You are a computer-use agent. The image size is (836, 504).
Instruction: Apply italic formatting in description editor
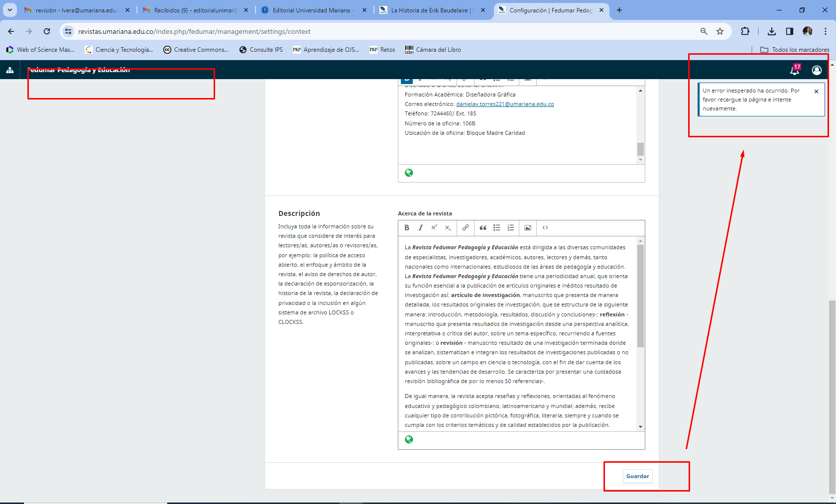tap(420, 228)
